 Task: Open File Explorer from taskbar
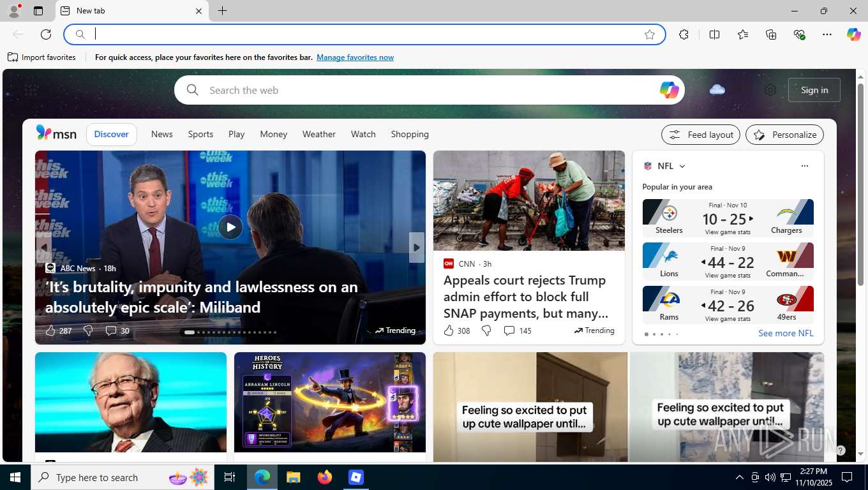point(293,477)
